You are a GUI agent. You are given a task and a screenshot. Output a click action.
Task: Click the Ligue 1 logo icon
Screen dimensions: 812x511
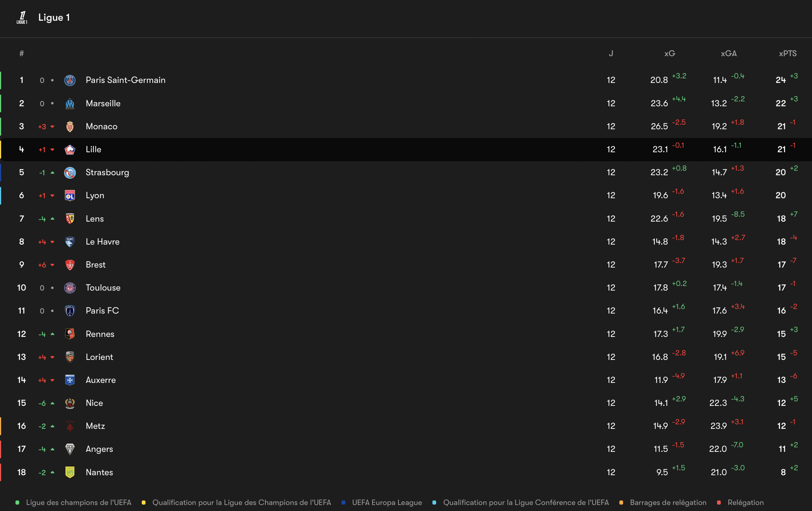(x=22, y=17)
